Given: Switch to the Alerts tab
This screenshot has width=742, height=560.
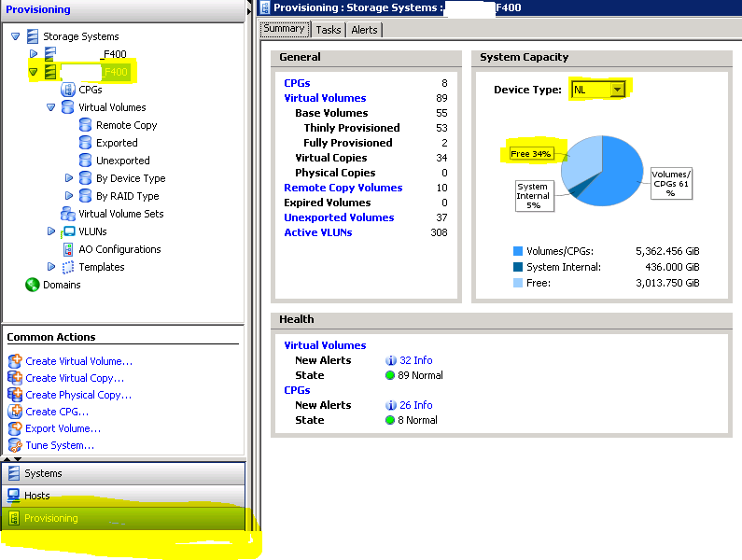Looking at the screenshot, I should pos(364,30).
